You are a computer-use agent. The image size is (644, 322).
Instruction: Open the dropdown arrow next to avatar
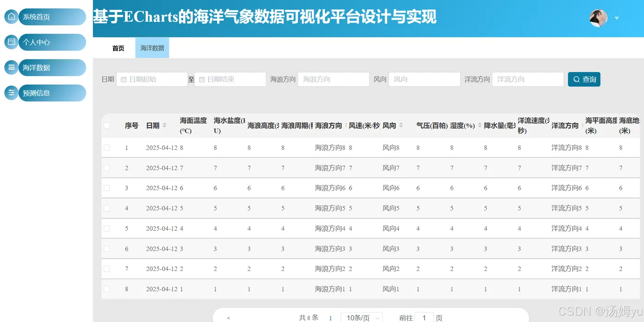617,18
